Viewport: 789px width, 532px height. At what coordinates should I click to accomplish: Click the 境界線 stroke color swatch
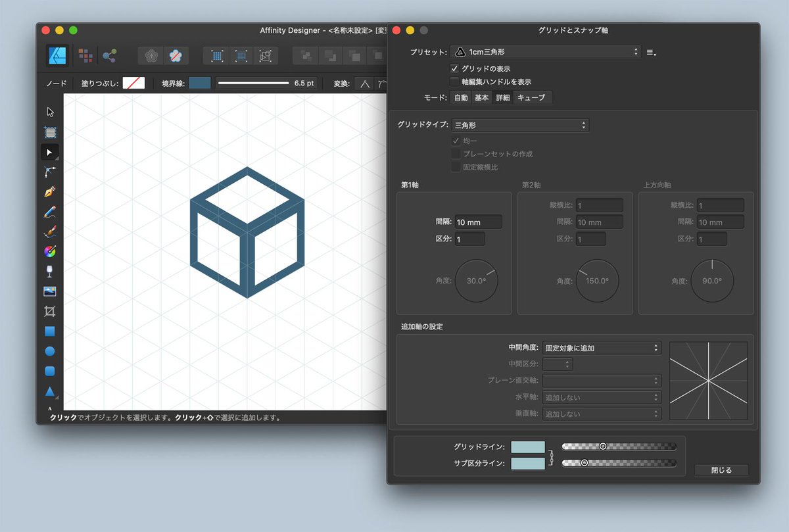(x=200, y=84)
